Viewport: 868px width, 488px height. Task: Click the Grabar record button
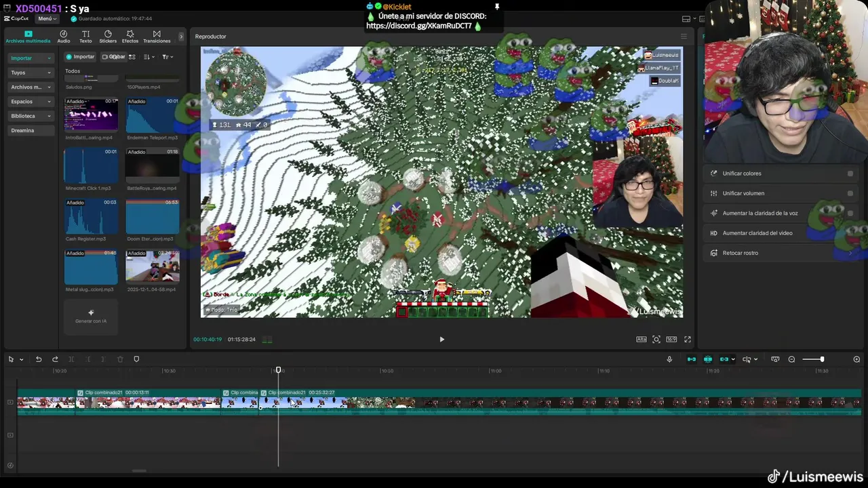click(114, 57)
